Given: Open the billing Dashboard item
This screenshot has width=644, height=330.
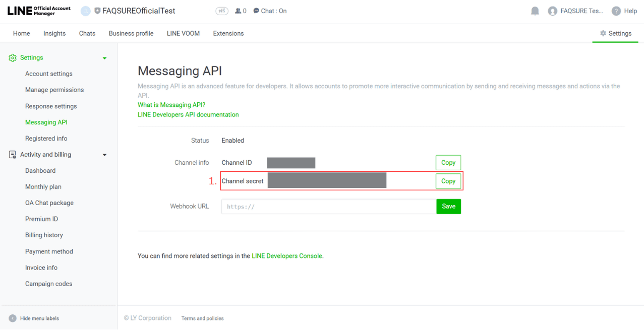Looking at the screenshot, I should tap(40, 171).
